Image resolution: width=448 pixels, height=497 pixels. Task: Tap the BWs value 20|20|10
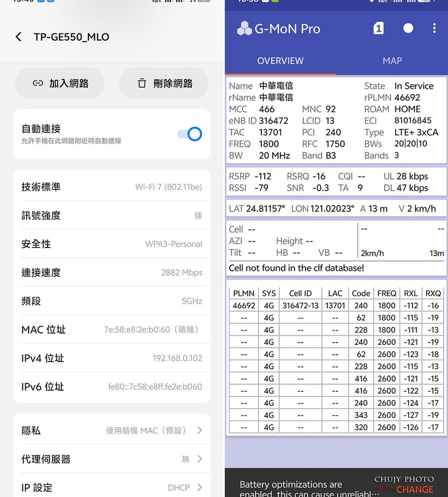click(x=411, y=143)
